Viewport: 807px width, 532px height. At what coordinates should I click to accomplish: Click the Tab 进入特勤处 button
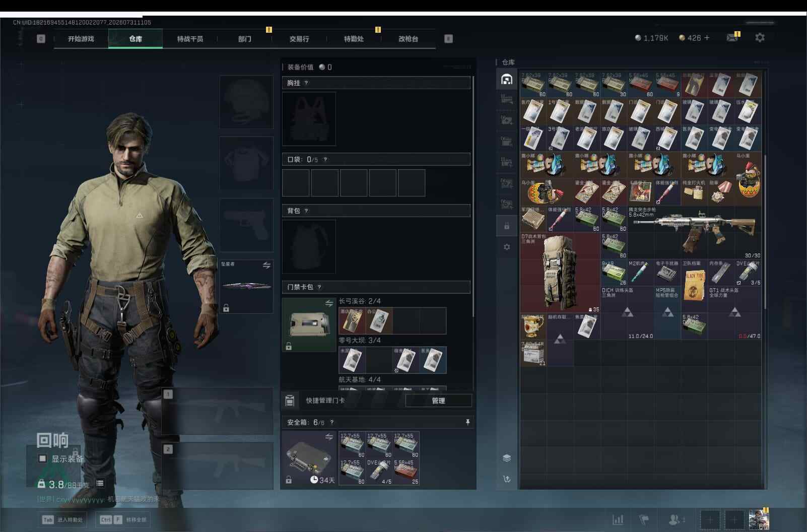[x=62, y=519]
